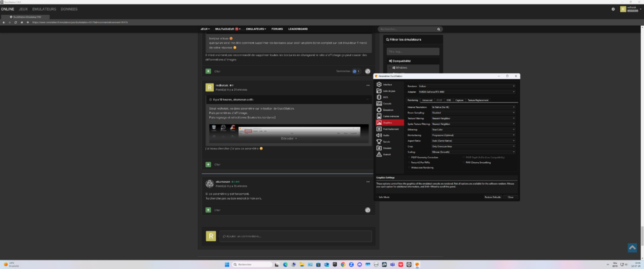Open the Cartes mémoire settings section
This screenshot has width=644, height=269.
coord(389,116)
